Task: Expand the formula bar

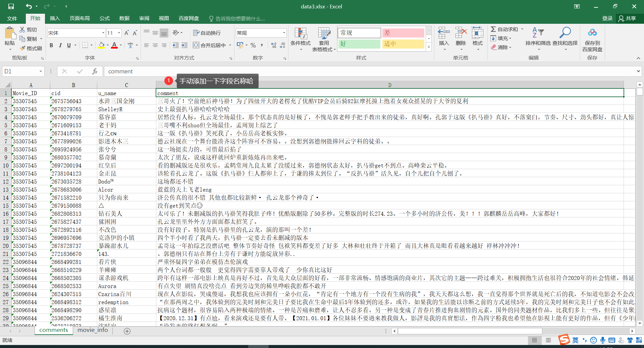Action: (x=638, y=71)
